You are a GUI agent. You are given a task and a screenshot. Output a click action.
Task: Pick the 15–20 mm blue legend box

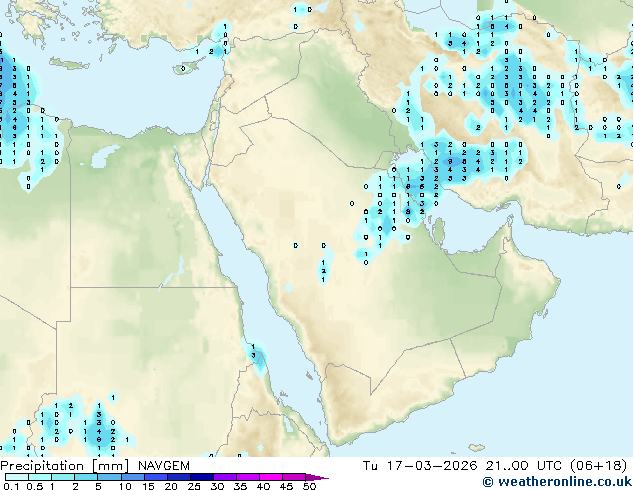[x=156, y=477]
